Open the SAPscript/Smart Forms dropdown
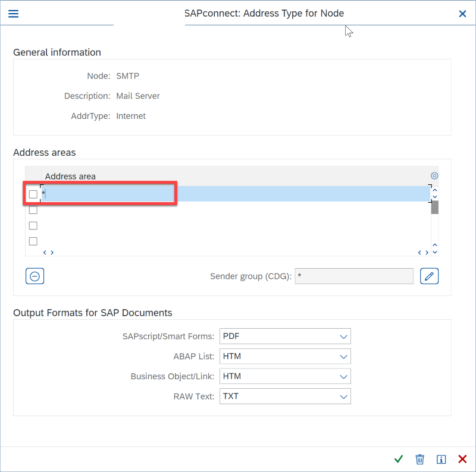476x472 pixels. [285, 336]
